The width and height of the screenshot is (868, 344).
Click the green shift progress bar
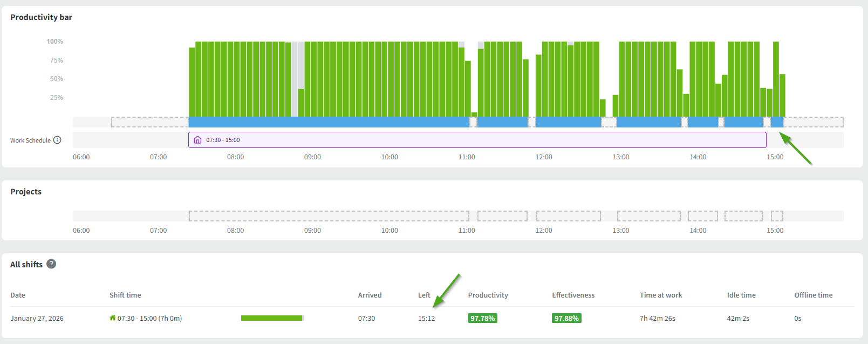coord(272,318)
